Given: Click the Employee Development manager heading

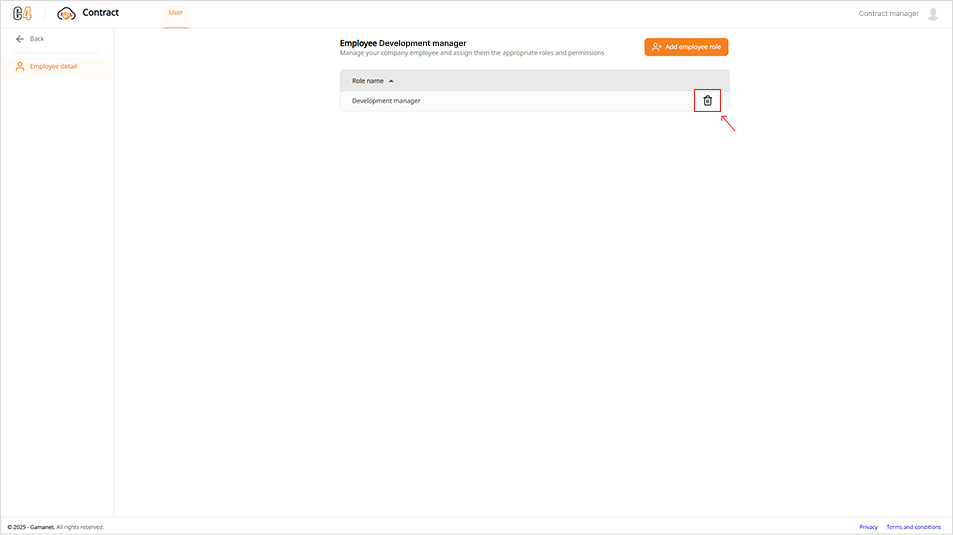Looking at the screenshot, I should (x=403, y=43).
